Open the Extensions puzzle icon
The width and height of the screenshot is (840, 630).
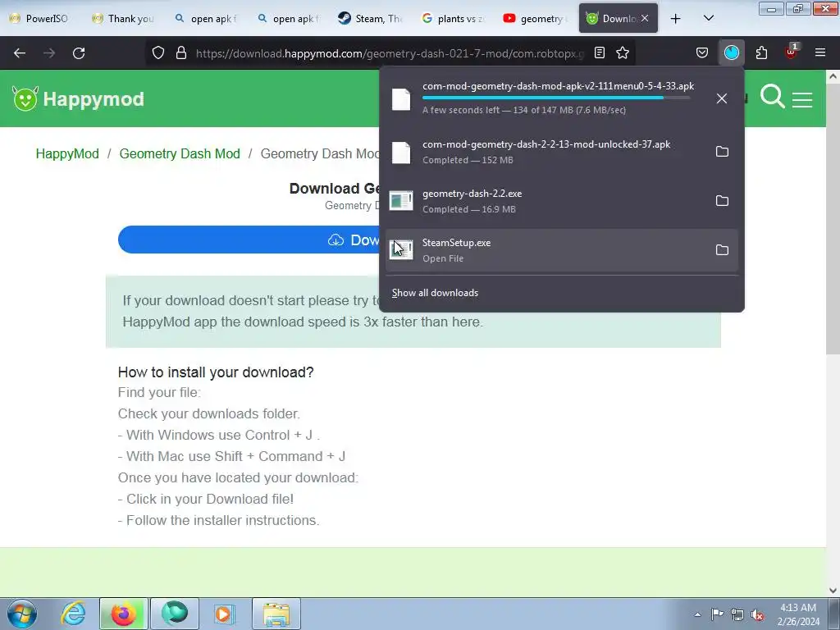(x=761, y=53)
